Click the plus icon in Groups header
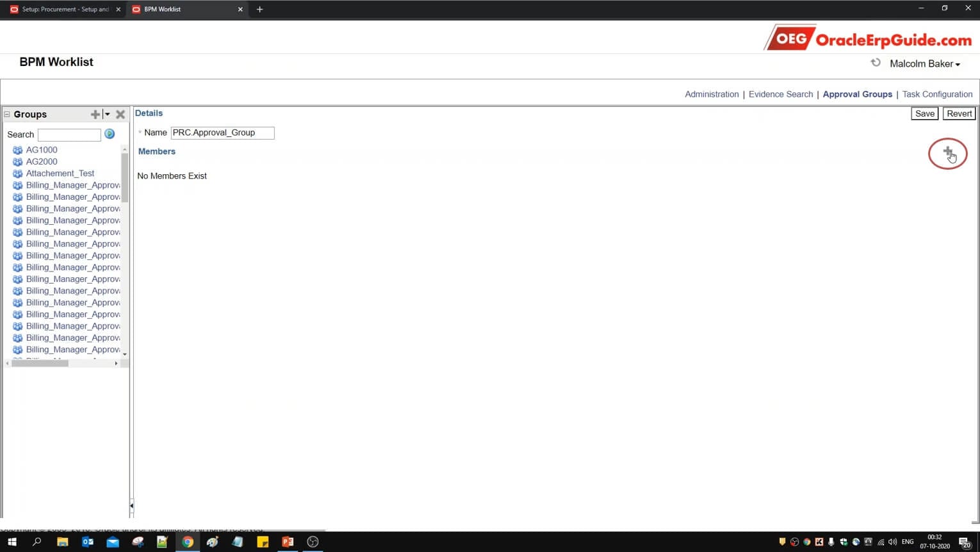Viewport: 980px width, 552px height. tap(95, 114)
